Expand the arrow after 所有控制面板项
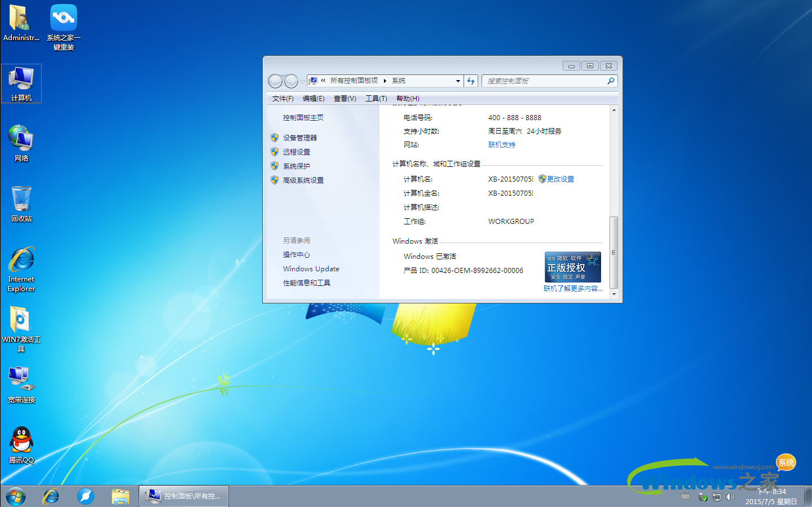The height and width of the screenshot is (507, 812). point(386,81)
